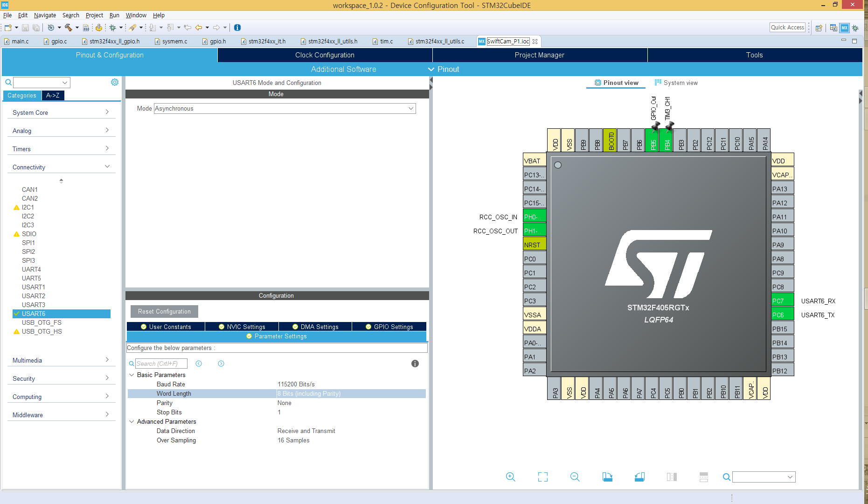Select SDIO in the Connectivity list
The width and height of the screenshot is (868, 504).
pos(29,234)
